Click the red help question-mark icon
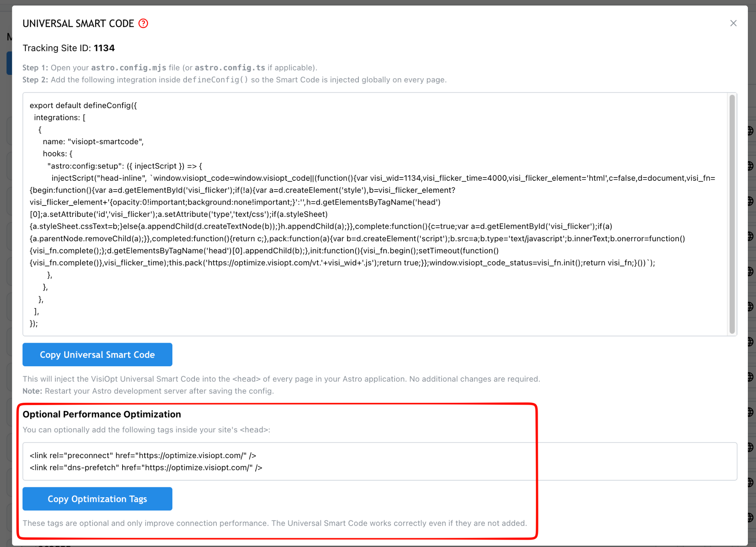 pyautogui.click(x=143, y=24)
